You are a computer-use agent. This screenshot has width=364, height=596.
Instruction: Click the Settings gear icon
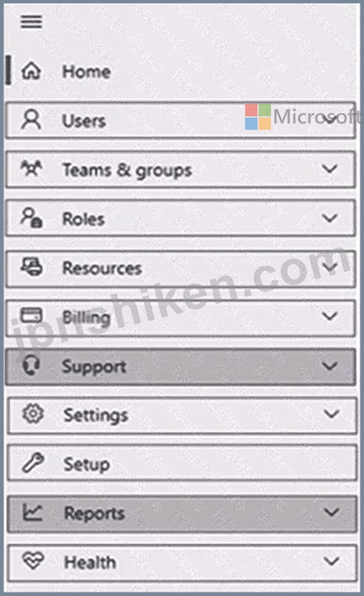click(33, 414)
